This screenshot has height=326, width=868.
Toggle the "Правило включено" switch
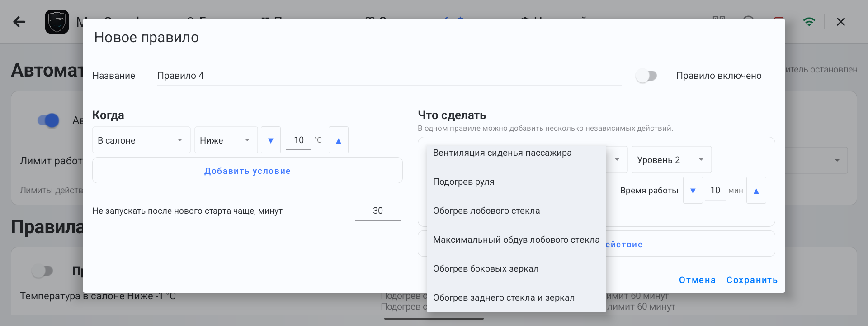(646, 76)
